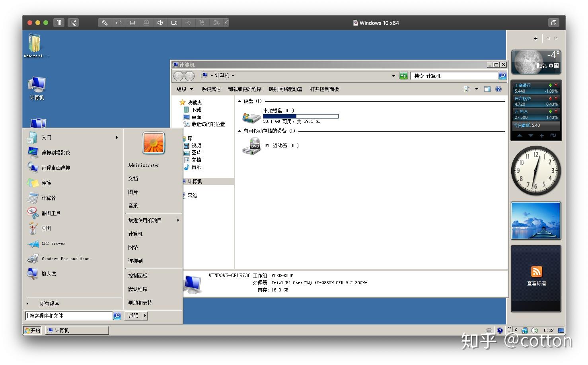Expand 最近使用的项目 submenu
This screenshot has height=365, width=588.
pos(154,220)
